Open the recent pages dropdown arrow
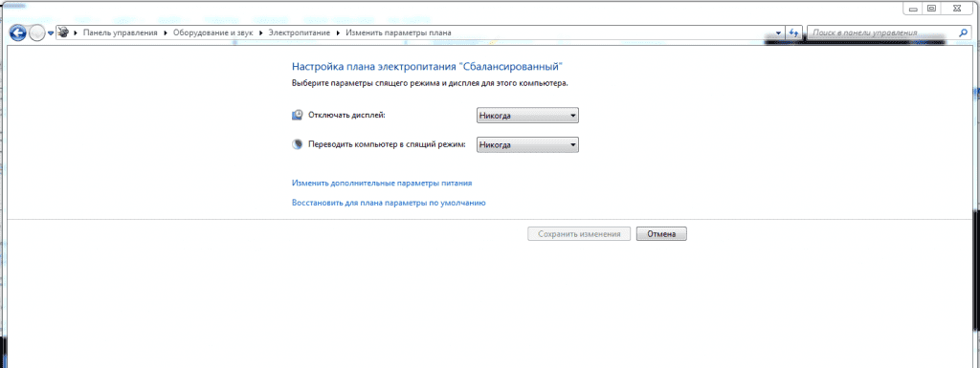Image resolution: width=980 pixels, height=368 pixels. pyautogui.click(x=51, y=33)
